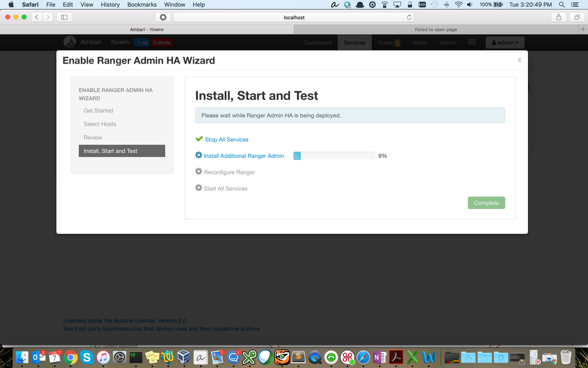Open Sublime Text from the dock

pyautogui.click(x=299, y=357)
